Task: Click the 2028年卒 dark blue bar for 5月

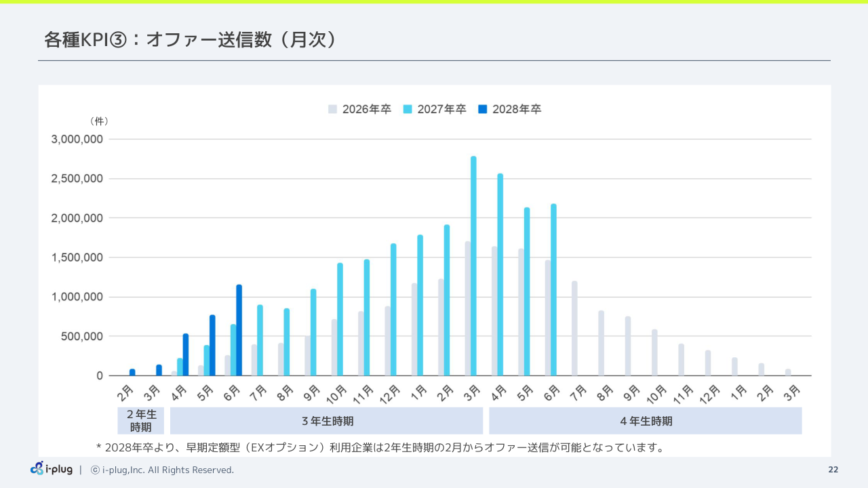Action: click(212, 345)
